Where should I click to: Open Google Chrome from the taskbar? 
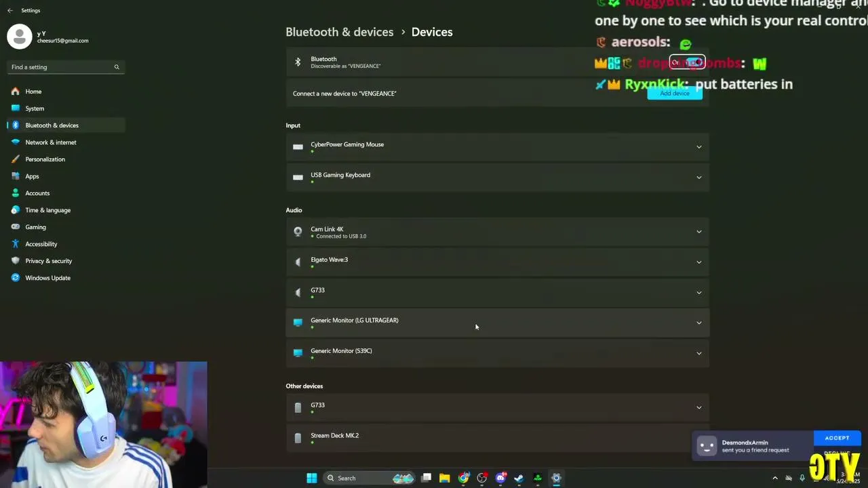click(463, 478)
